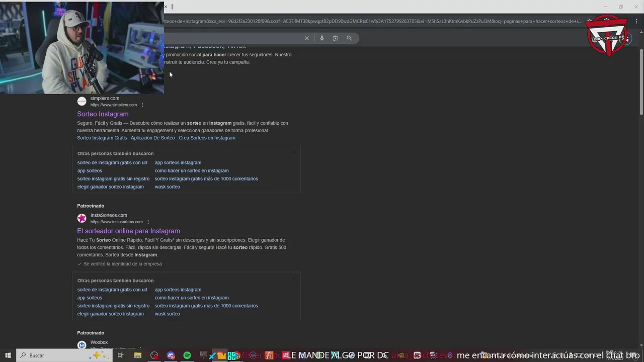Open Discord app in taskbar

[171, 355]
